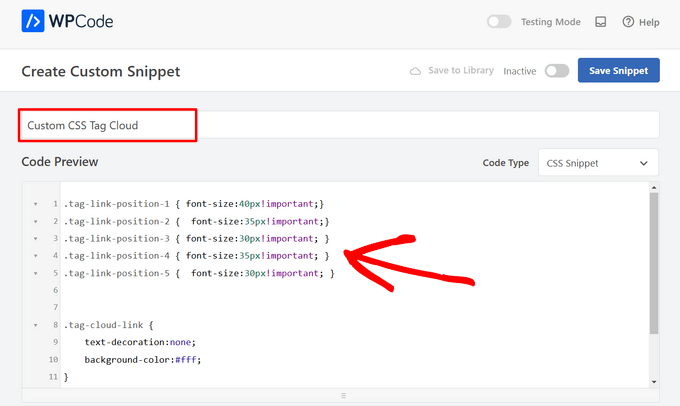
Task: Click line number 7 in gutter
Action: pos(55,308)
